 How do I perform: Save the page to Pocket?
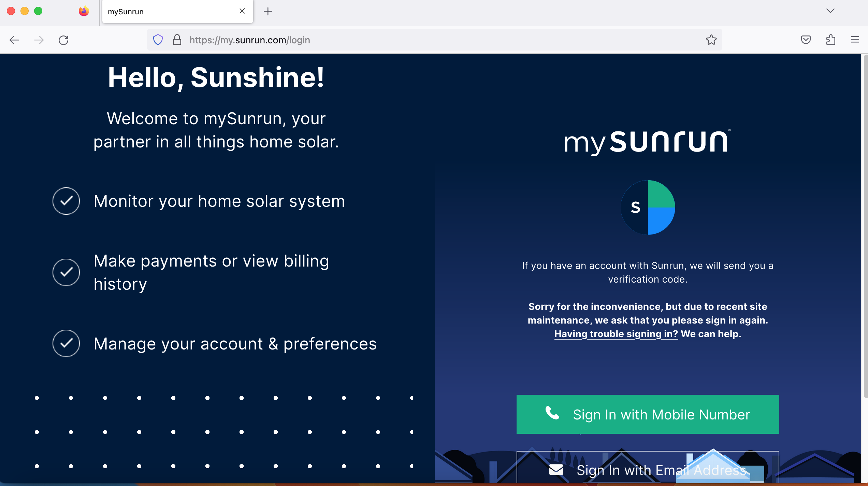[x=806, y=40]
